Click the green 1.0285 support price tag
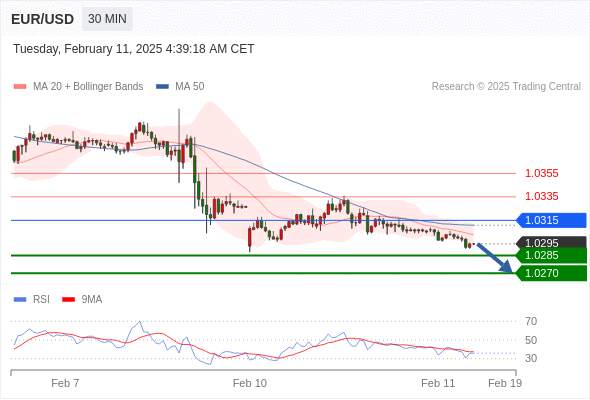The height and width of the screenshot is (400, 590). pyautogui.click(x=551, y=255)
